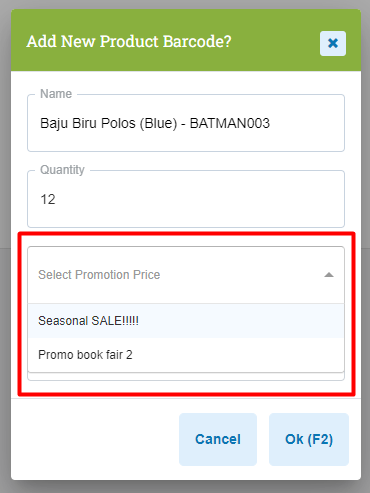Viewport: 370px width, 493px height.
Task: Select the Promo book fair 2 option
Action: (x=186, y=355)
